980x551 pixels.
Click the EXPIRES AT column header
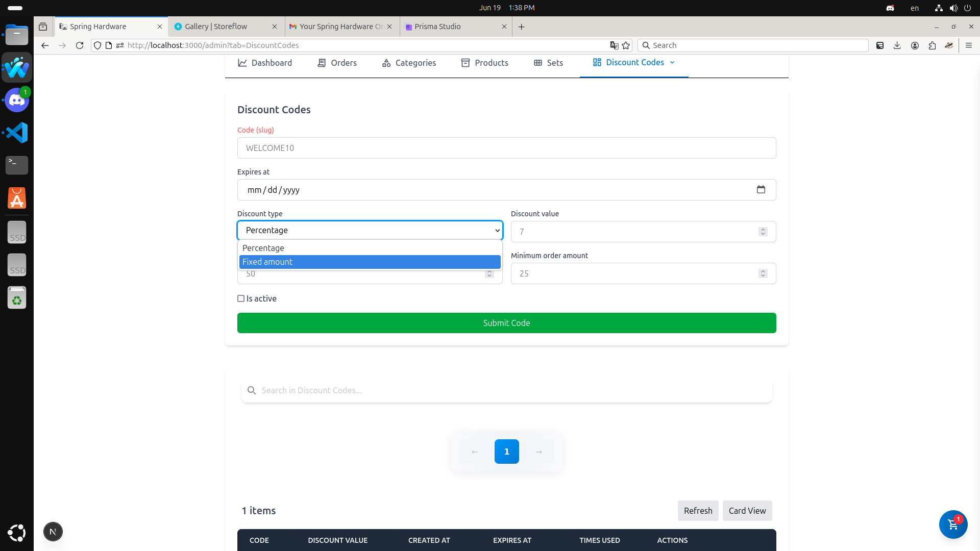[512, 540]
